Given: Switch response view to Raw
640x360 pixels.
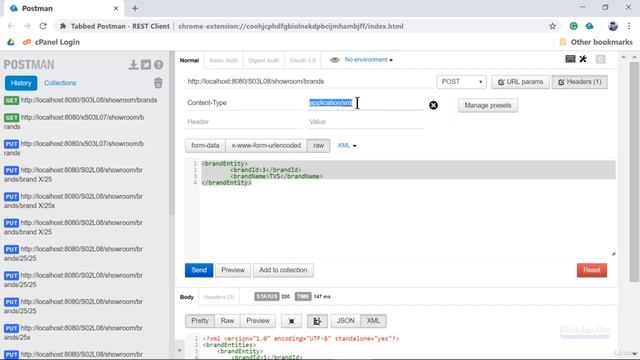Looking at the screenshot, I should coord(227,321).
